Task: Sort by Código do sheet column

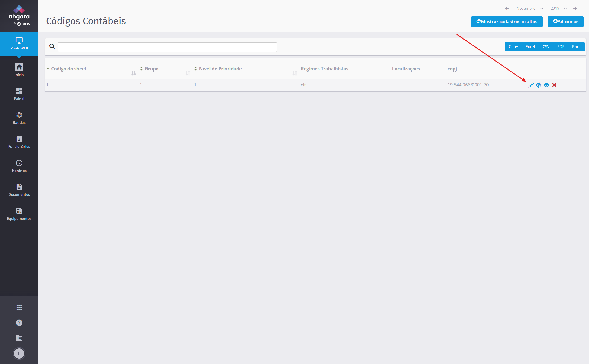Action: coord(69,69)
